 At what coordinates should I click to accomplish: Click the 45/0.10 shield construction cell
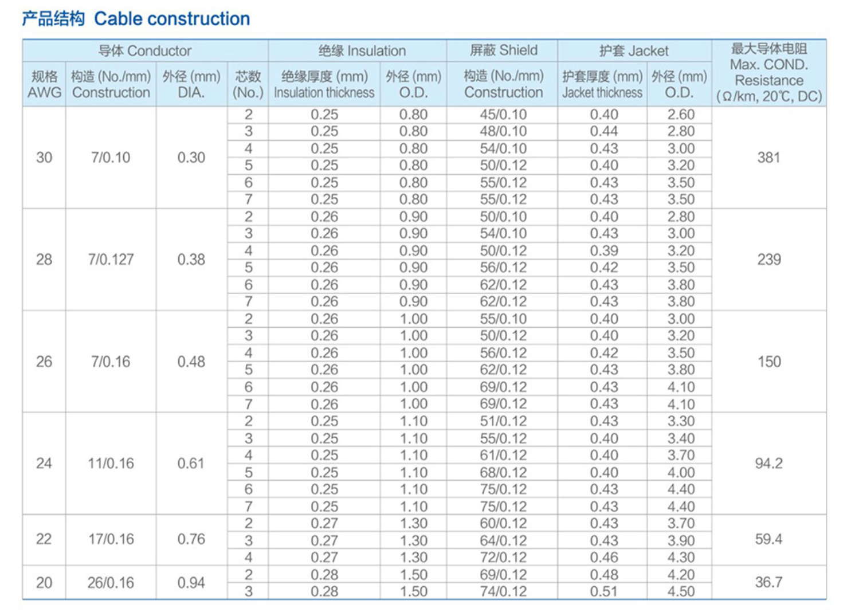click(503, 115)
